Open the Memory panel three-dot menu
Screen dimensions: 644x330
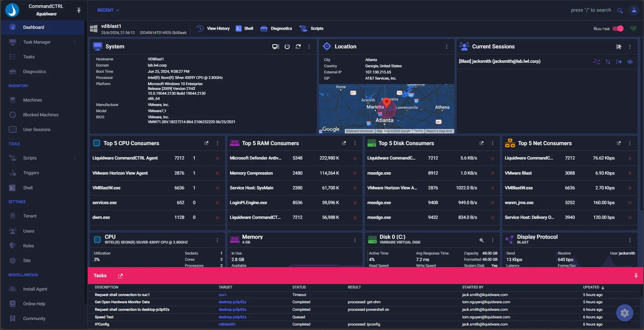point(355,240)
